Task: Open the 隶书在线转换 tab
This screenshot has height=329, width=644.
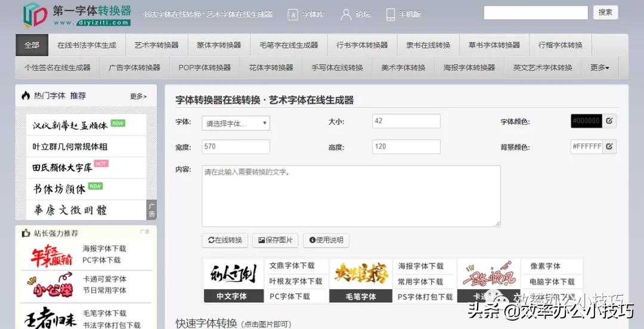Action: 428,45
